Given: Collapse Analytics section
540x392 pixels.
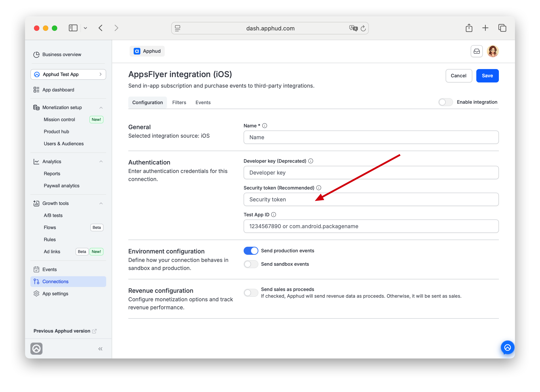Looking at the screenshot, I should [x=101, y=162].
